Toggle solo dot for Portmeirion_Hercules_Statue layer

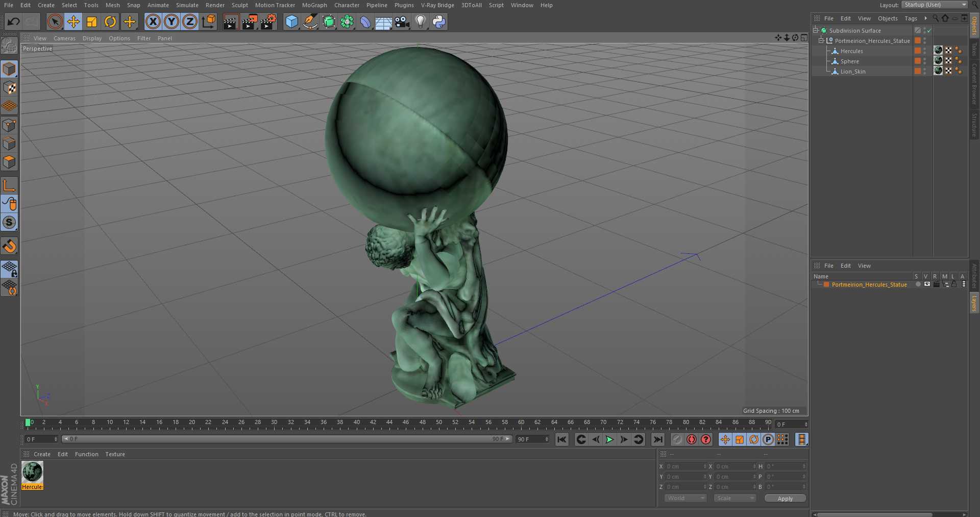[x=918, y=284]
